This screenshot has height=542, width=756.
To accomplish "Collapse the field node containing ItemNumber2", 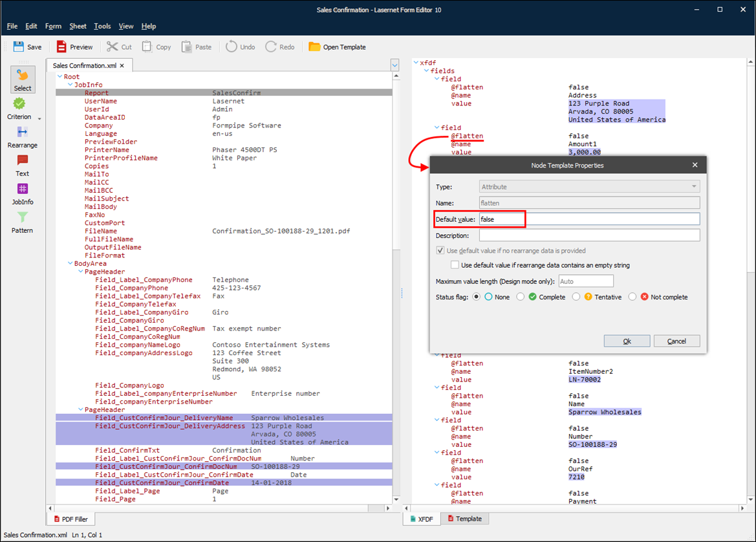I will (437, 355).
